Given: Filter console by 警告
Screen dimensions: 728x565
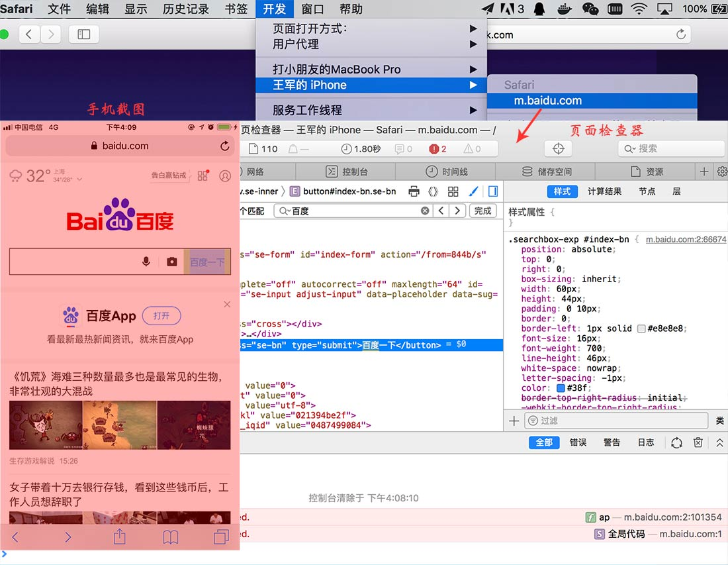Looking at the screenshot, I should (612, 443).
